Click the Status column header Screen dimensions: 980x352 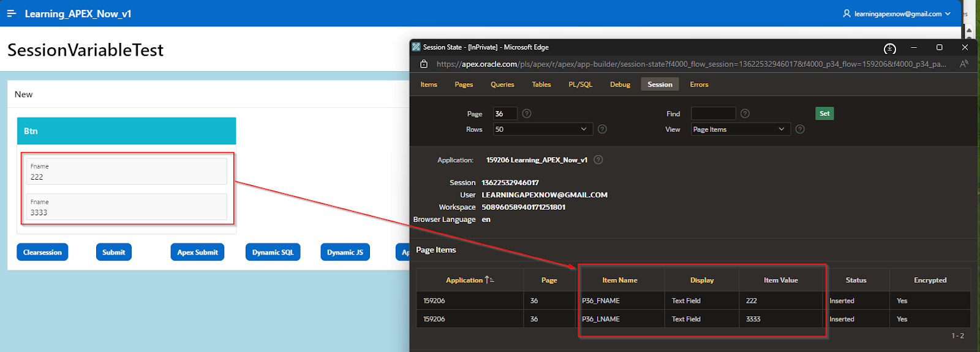click(856, 280)
